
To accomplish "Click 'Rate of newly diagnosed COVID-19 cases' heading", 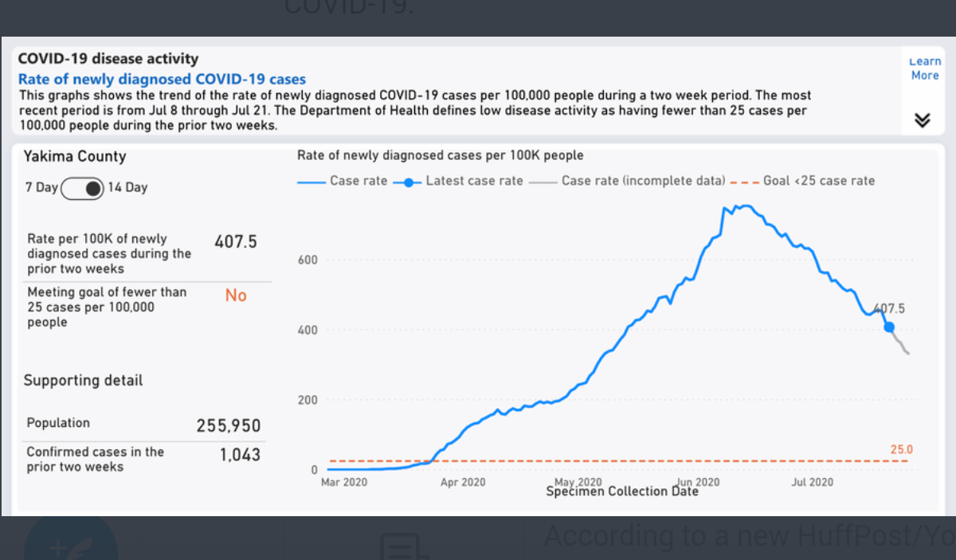I will click(162, 79).
